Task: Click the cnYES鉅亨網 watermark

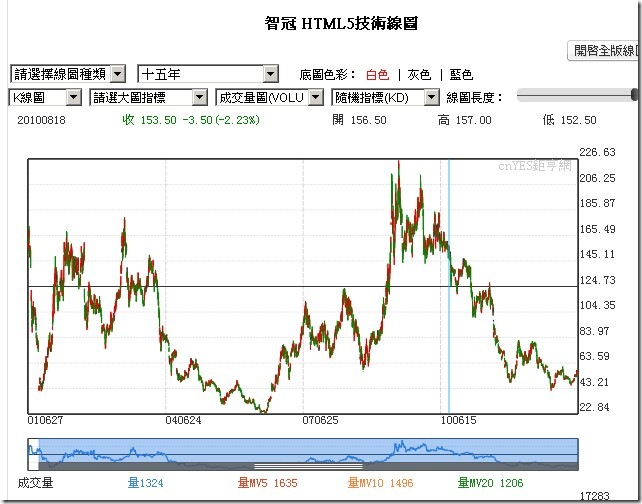Action: [x=534, y=169]
